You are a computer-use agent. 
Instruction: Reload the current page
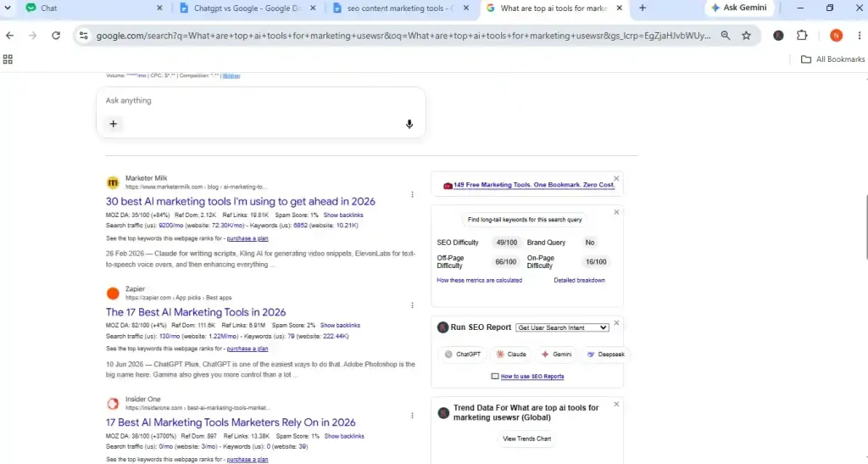pyautogui.click(x=56, y=36)
